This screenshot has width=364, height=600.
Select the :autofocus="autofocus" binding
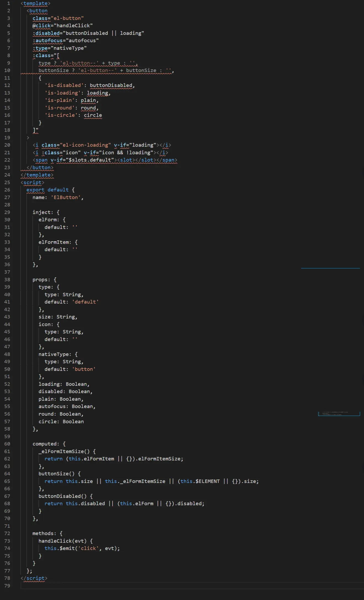tap(66, 41)
